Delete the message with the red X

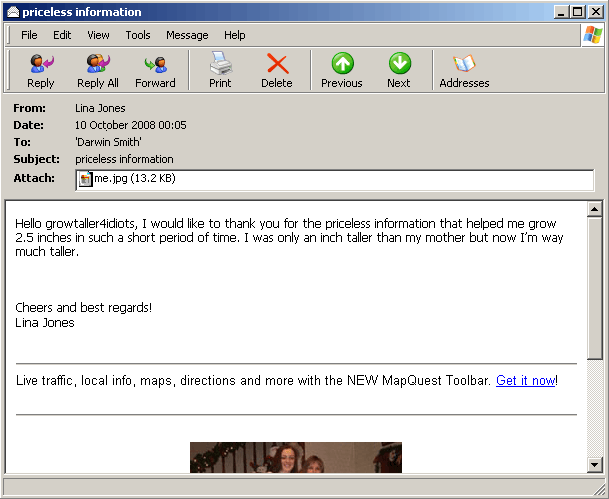coord(277,70)
